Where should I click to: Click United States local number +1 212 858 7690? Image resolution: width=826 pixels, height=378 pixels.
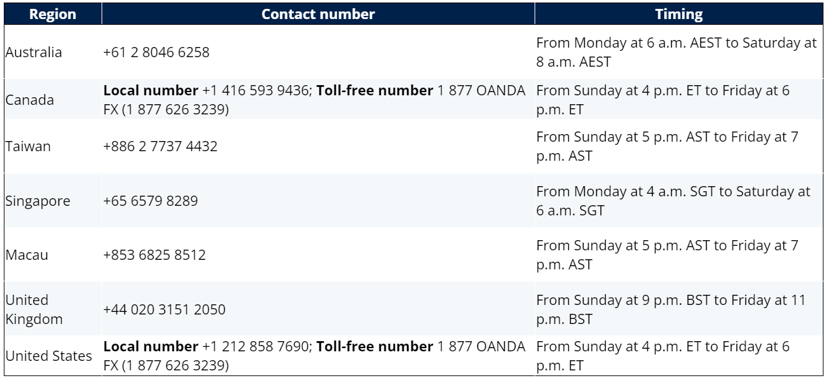tap(255, 346)
